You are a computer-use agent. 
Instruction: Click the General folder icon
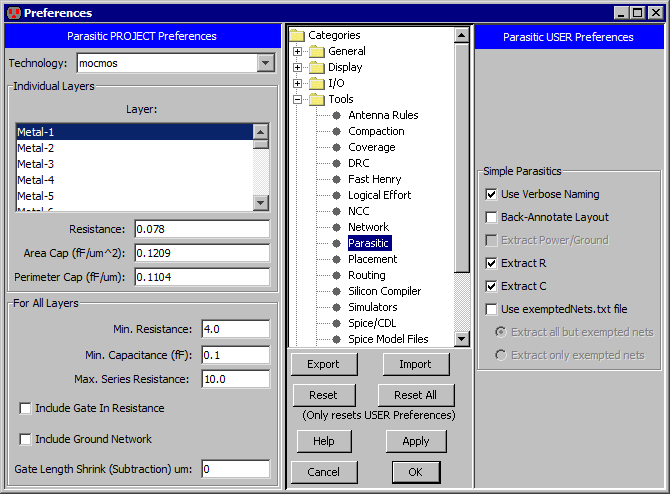coord(317,51)
